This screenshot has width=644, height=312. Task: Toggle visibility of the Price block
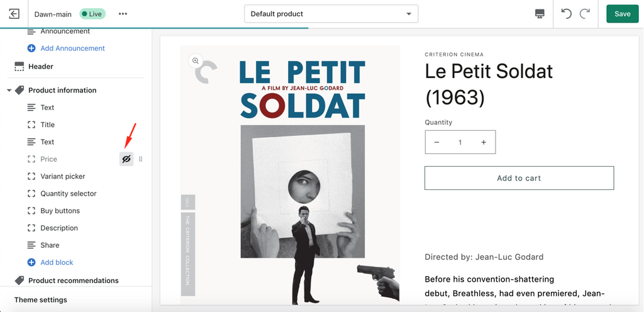pos(126,159)
